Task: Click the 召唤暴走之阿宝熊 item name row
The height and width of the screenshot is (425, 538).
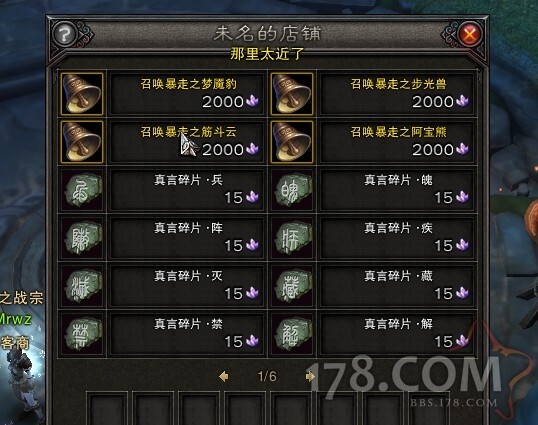Action: (x=398, y=142)
